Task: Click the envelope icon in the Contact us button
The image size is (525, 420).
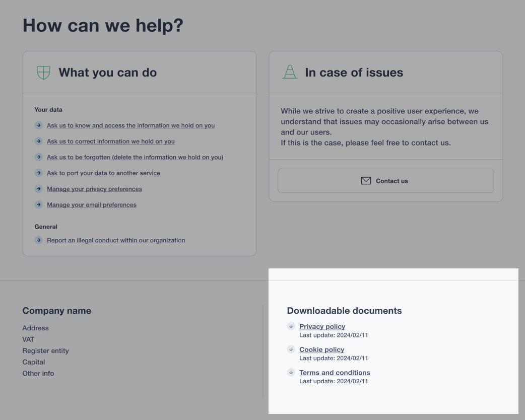Action: tap(366, 181)
